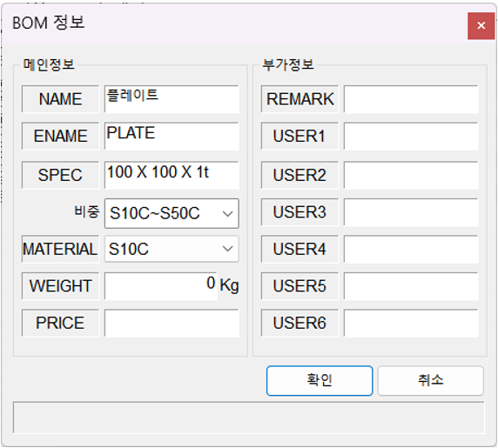
Task: Confirm with the 확인 button
Action: coord(320,381)
